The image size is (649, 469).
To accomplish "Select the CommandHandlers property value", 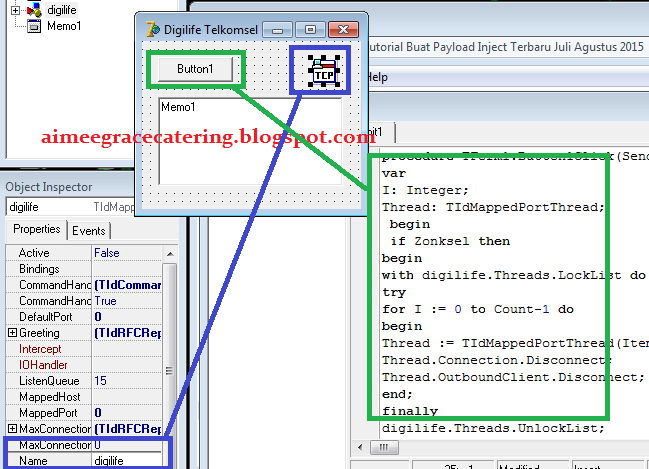I will pos(127,285).
